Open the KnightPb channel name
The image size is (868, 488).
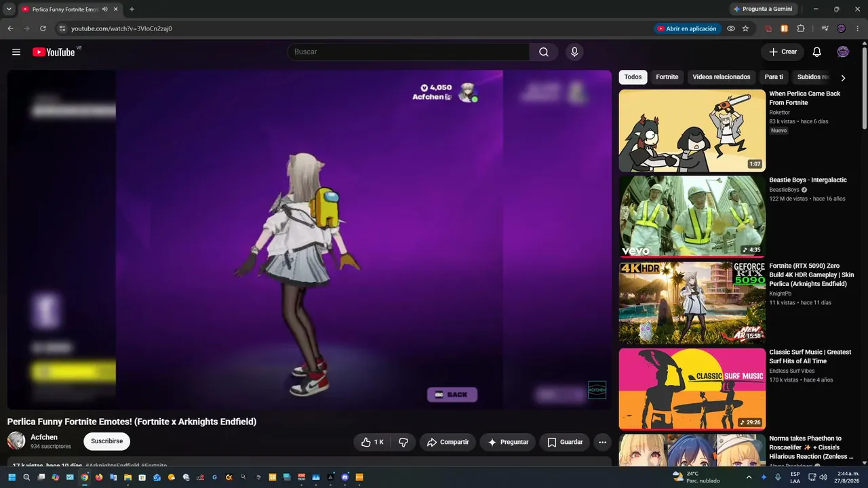pos(781,293)
